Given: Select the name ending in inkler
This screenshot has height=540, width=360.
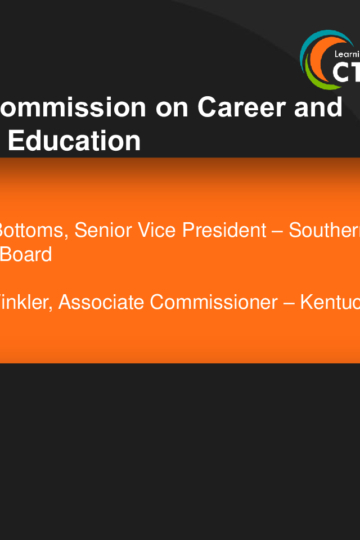Looking at the screenshot, I should pyautogui.click(x=26, y=302).
